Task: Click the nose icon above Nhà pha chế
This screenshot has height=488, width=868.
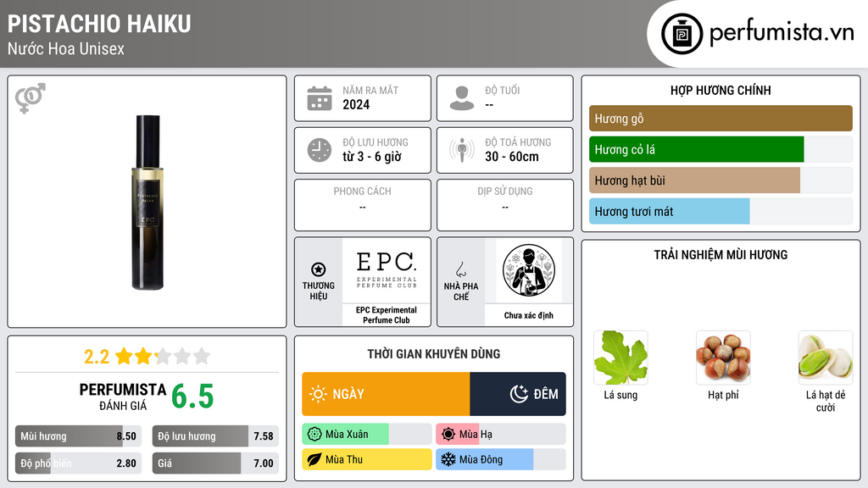Action: tap(460, 269)
